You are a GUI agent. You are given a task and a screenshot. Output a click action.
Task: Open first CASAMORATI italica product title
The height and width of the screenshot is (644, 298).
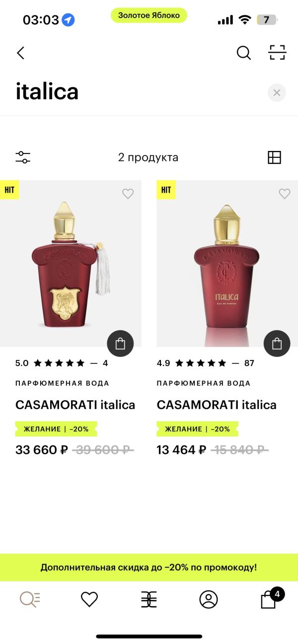[75, 405]
